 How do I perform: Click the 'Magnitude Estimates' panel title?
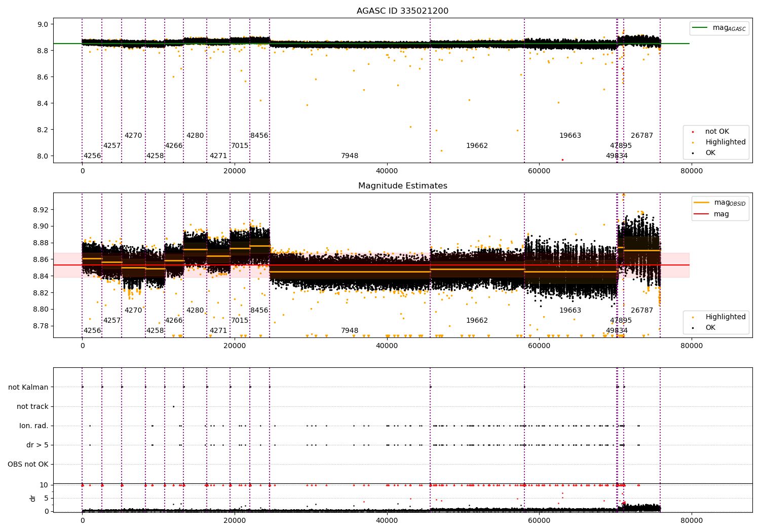click(x=402, y=186)
